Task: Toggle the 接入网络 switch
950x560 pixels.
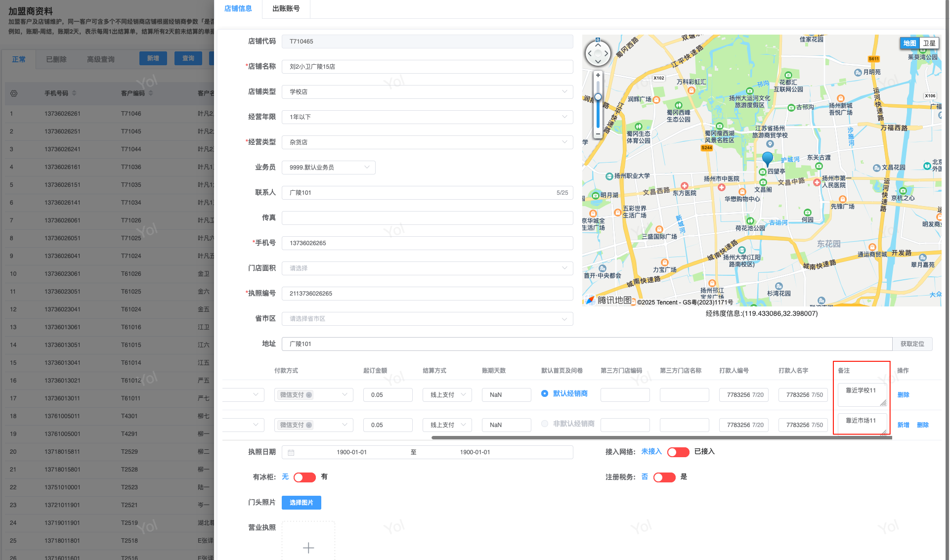Action: tap(678, 452)
